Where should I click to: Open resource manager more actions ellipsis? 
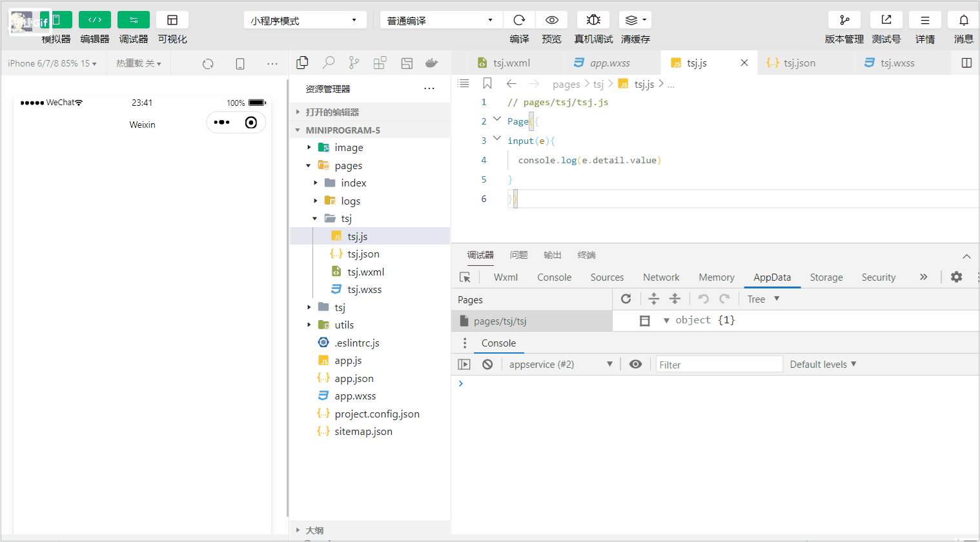pos(429,88)
